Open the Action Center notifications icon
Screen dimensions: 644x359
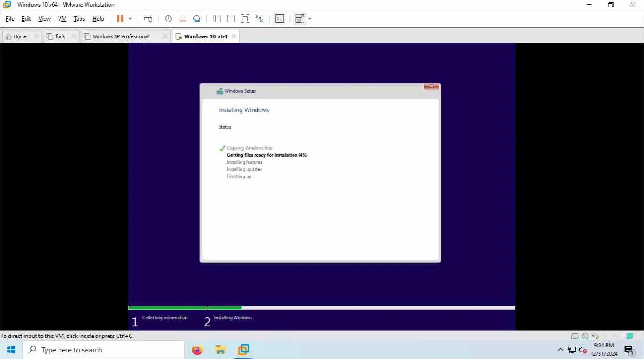(629, 350)
